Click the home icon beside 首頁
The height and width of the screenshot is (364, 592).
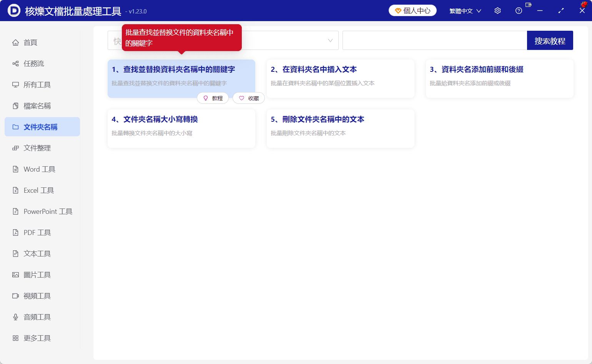[15, 42]
